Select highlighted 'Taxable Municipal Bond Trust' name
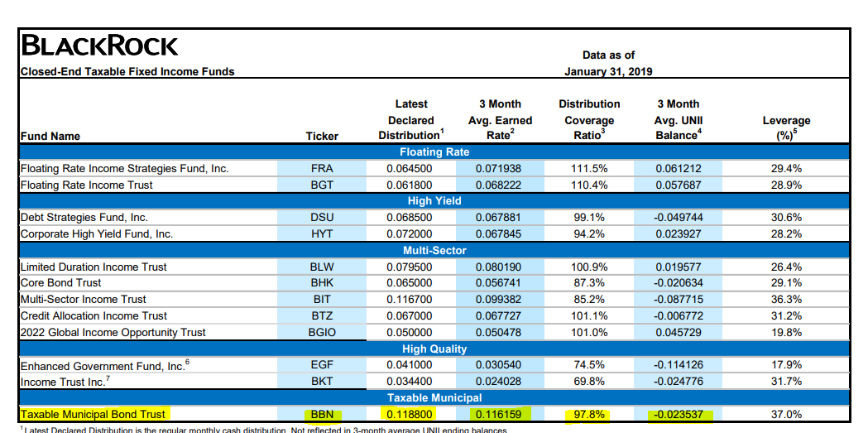Image resolution: width=868 pixels, height=433 pixels. coord(93,414)
